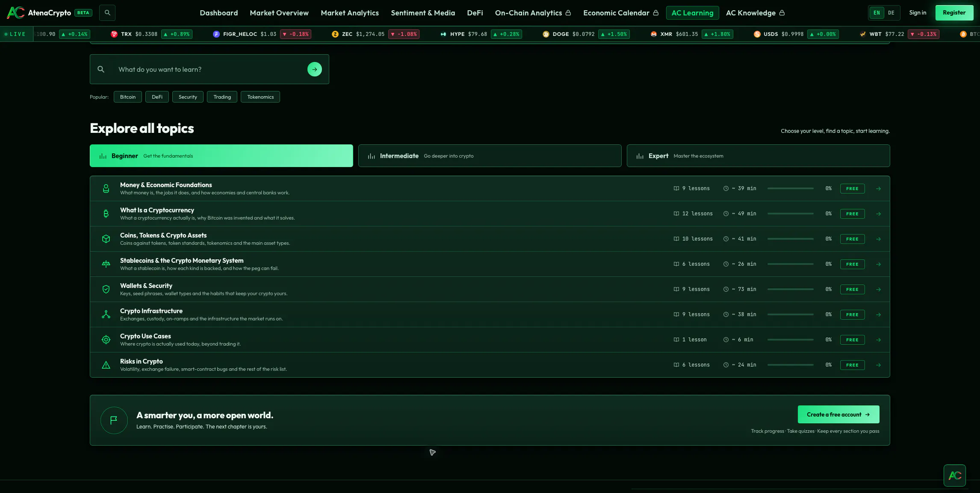Click the FREE badge on Risks in Crypto
This screenshot has width=980, height=493.
pos(852,365)
